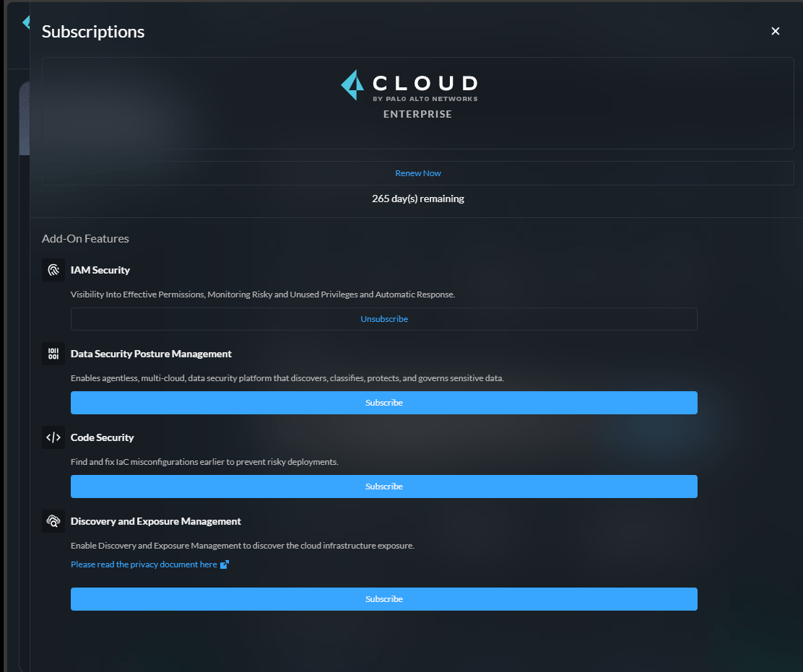Click the Data Security binary icon
803x672 pixels.
click(53, 354)
